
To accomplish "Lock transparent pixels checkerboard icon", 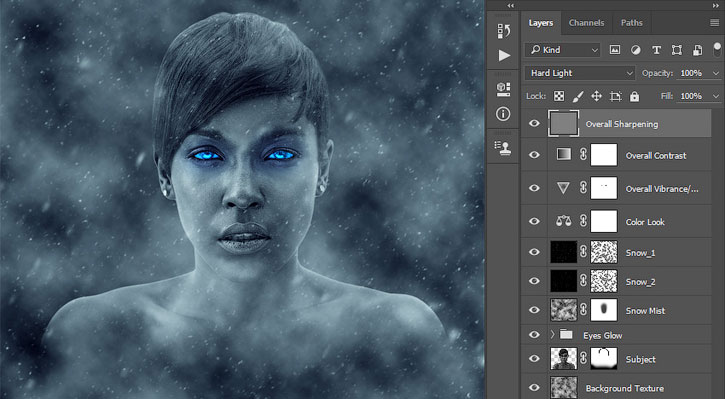I will [559, 96].
